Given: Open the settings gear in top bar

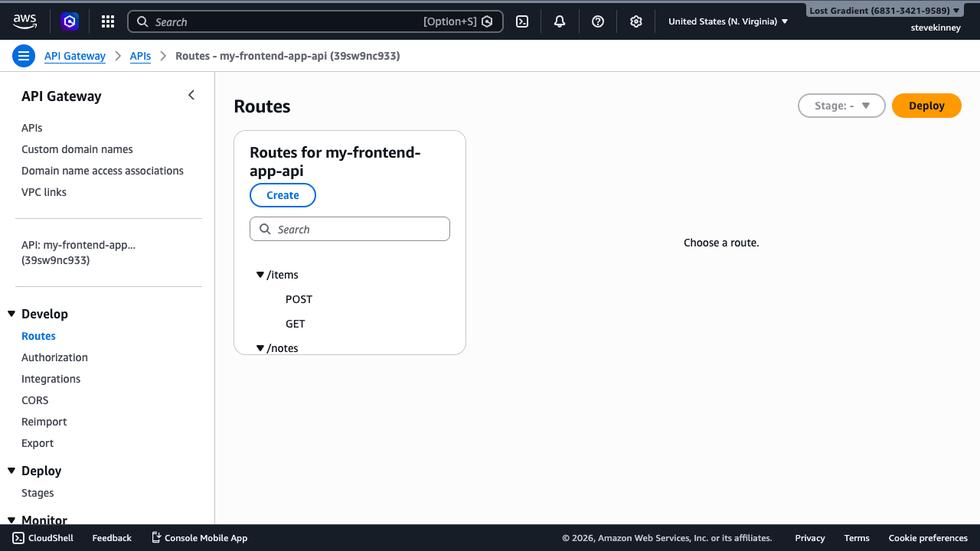Looking at the screenshot, I should [x=635, y=21].
